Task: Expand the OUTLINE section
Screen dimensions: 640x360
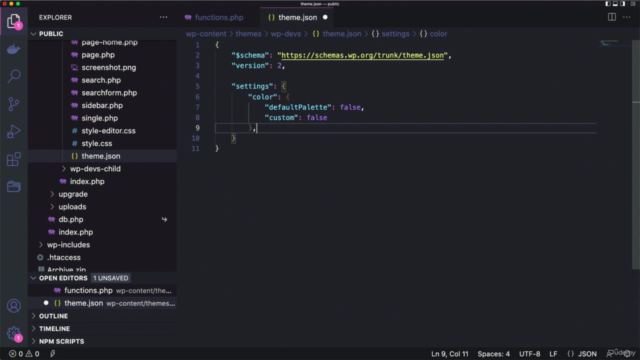Action: [x=102, y=316]
